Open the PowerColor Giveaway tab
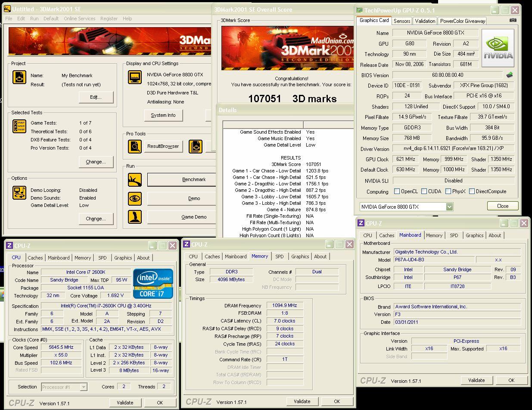Viewport: 532px width, 410px height. [x=463, y=21]
